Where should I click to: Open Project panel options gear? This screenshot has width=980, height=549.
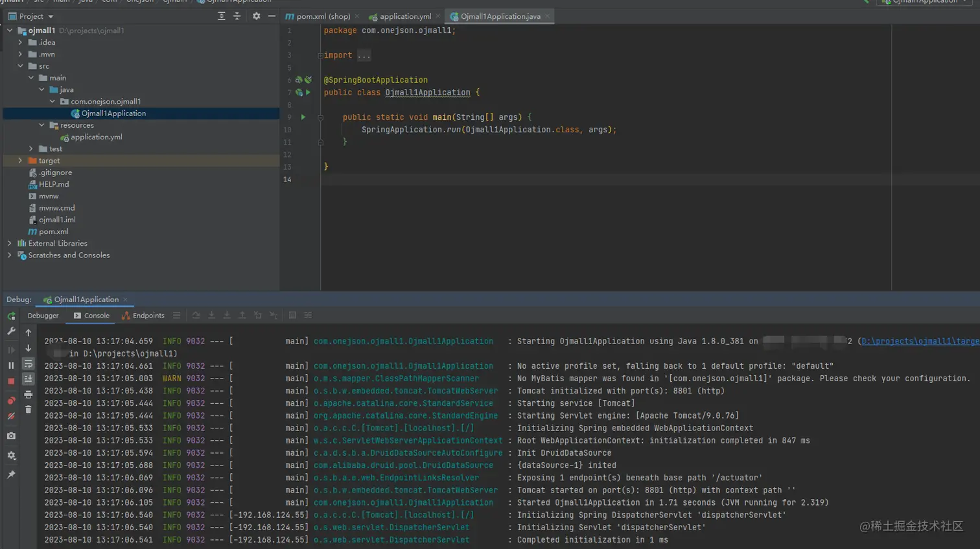[256, 16]
